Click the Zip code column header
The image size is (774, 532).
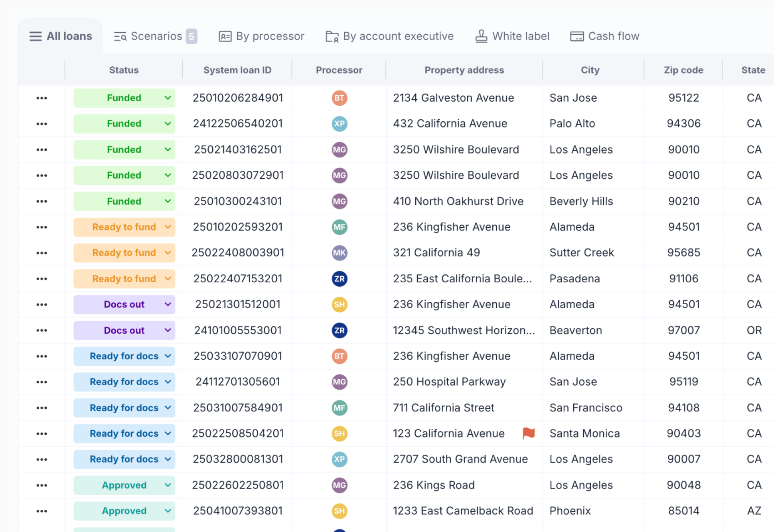tap(683, 70)
